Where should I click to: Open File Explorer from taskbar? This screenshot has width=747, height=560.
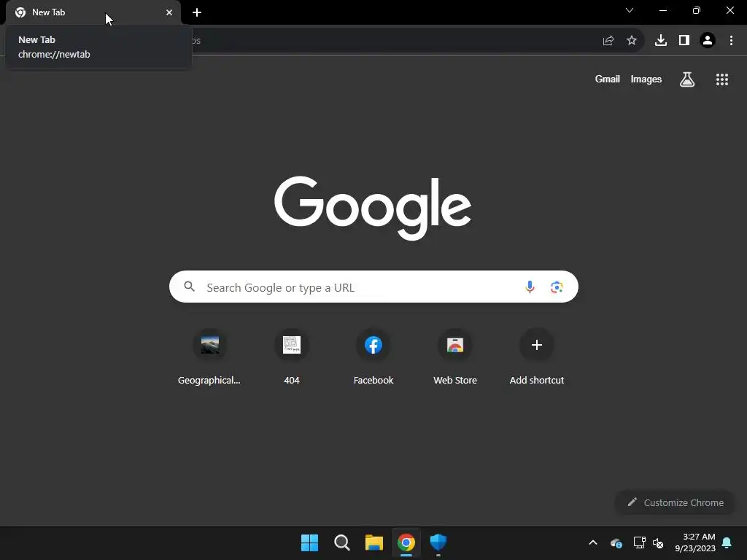click(374, 542)
